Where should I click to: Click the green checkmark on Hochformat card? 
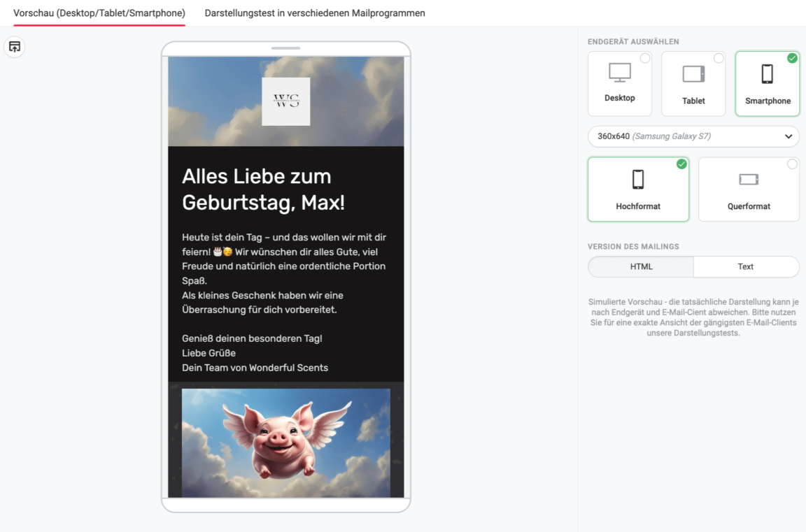pyautogui.click(x=681, y=164)
